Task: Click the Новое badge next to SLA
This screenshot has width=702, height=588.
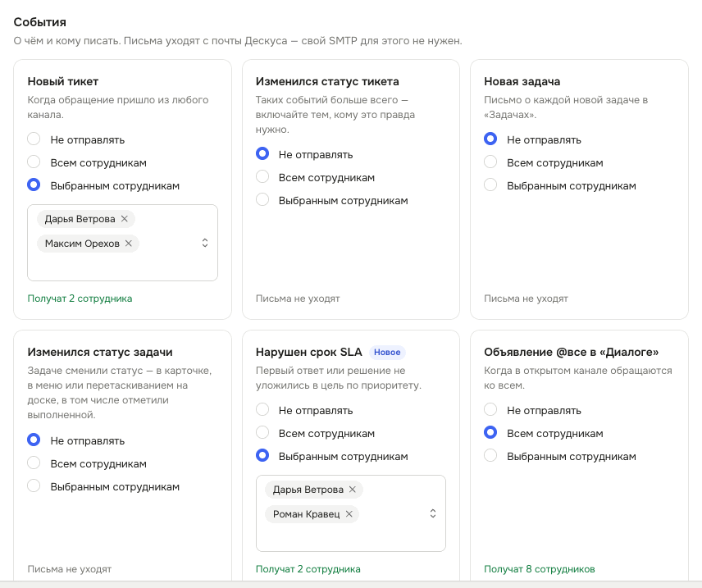Action: [x=387, y=353]
